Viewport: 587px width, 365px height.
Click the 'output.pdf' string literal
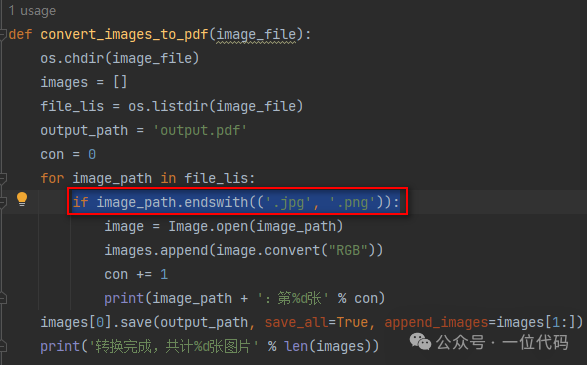(200, 131)
